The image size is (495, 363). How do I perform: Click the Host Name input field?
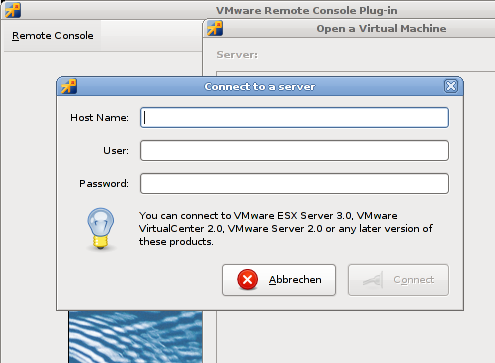294,117
